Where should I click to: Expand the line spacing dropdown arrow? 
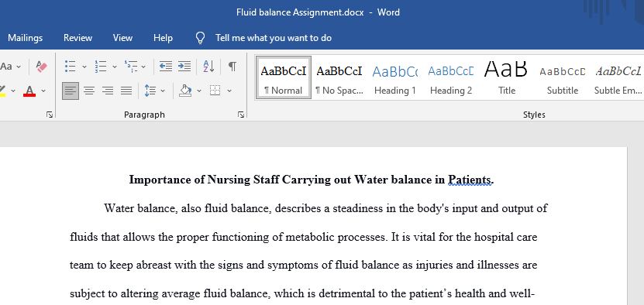point(163,91)
